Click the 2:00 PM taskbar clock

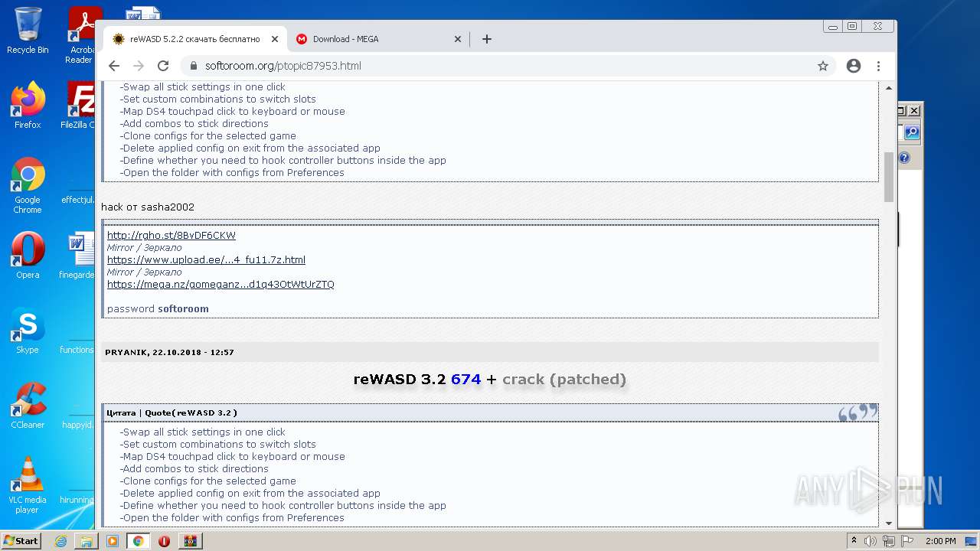pos(940,541)
